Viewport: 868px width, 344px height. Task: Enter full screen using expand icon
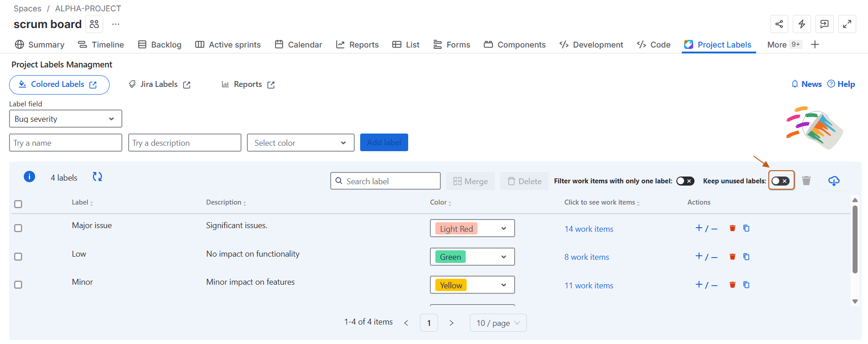coord(847,24)
